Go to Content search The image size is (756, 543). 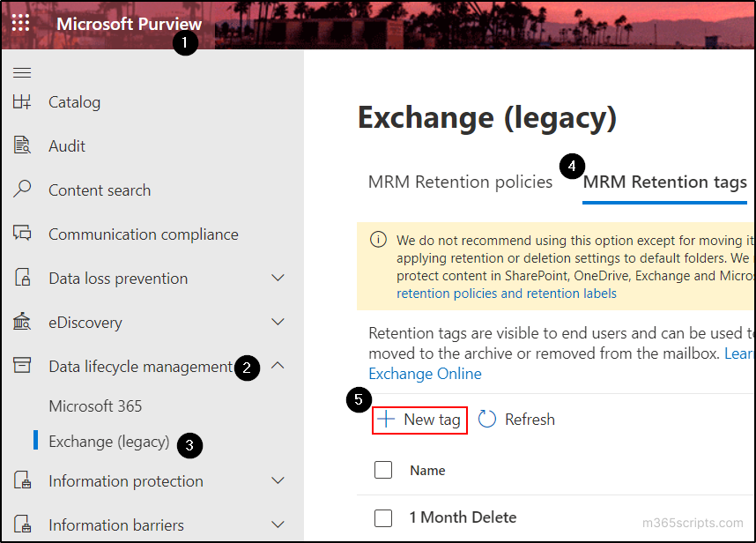(x=100, y=190)
